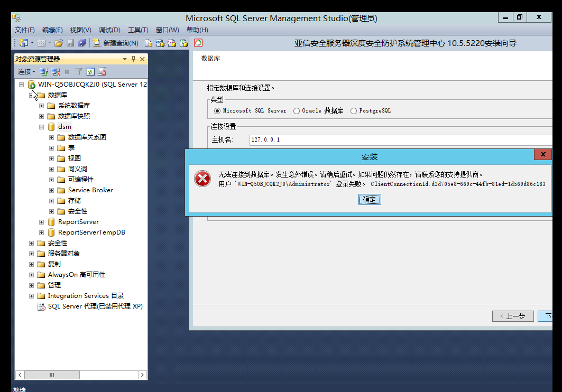Click the Database Engine Query icon

[149, 43]
